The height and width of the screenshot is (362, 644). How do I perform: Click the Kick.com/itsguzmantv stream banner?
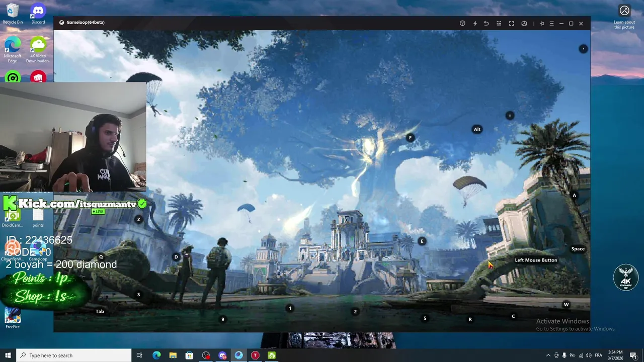click(75, 204)
